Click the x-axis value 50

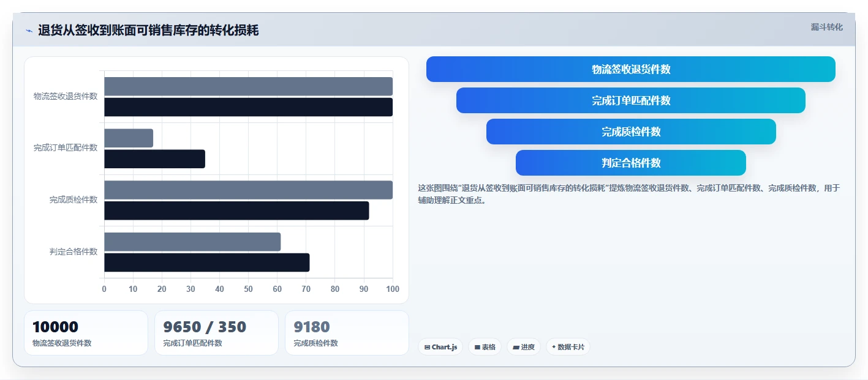point(248,289)
